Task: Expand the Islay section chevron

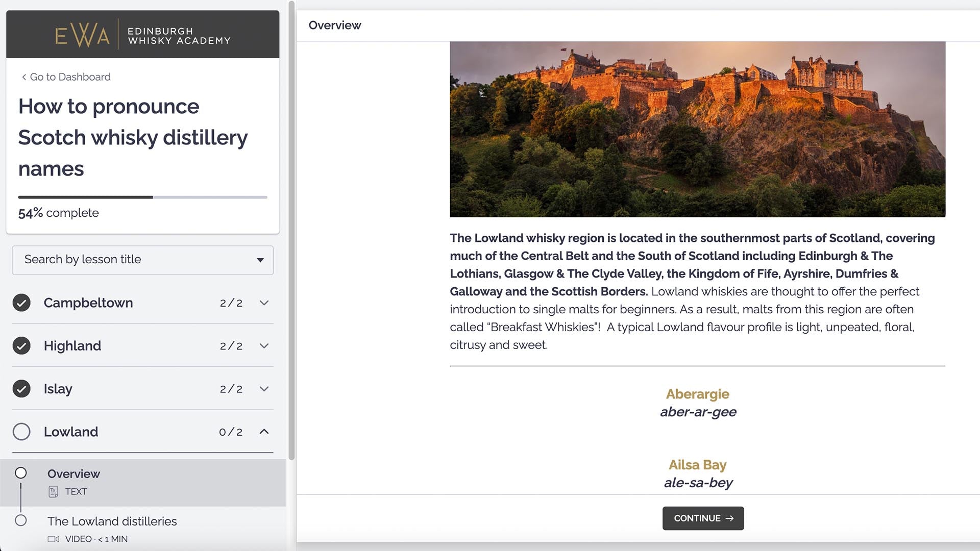Action: coord(264,389)
